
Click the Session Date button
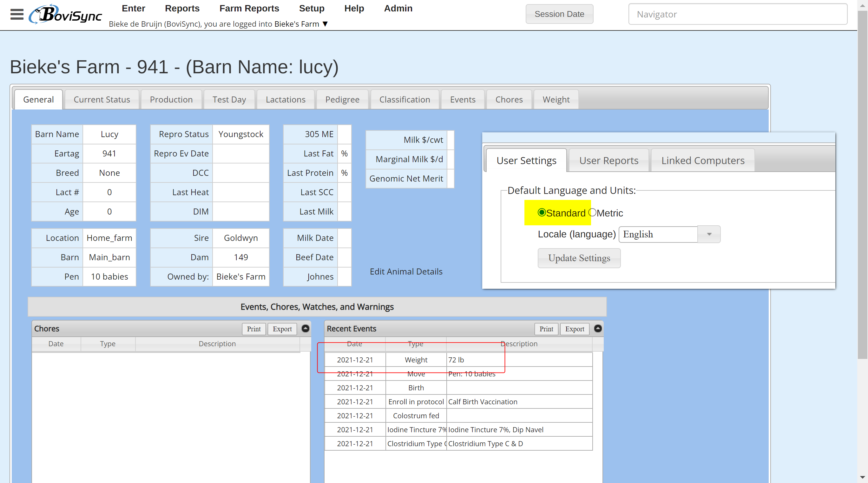coord(559,14)
